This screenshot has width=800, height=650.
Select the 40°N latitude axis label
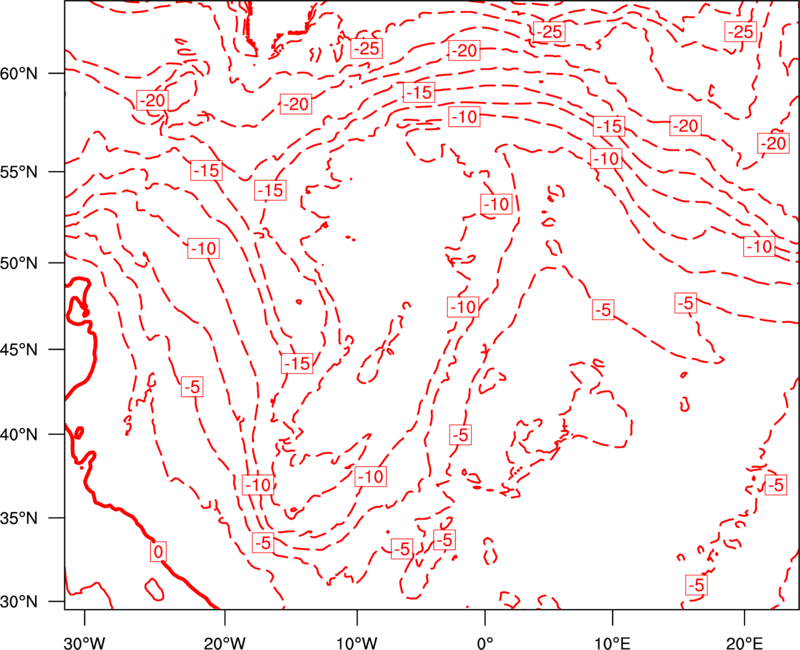click(x=19, y=435)
